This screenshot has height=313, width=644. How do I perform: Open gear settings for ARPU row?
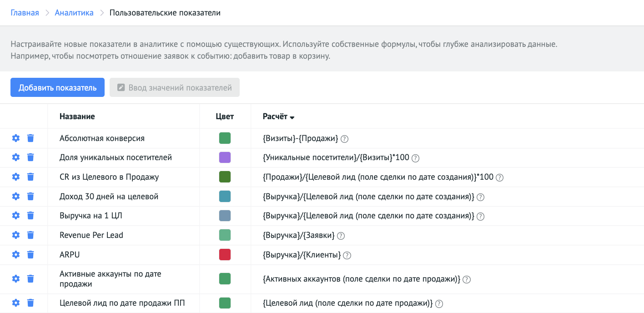pos(16,255)
